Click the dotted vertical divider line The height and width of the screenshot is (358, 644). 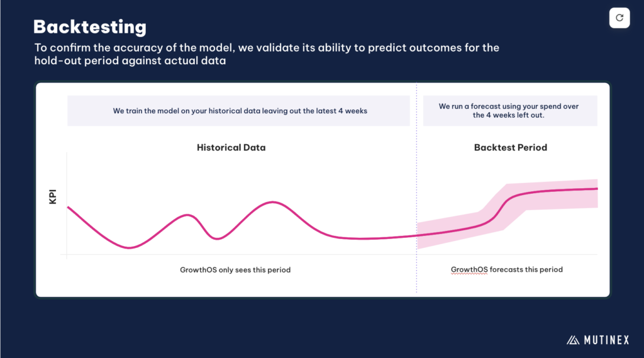point(416,188)
